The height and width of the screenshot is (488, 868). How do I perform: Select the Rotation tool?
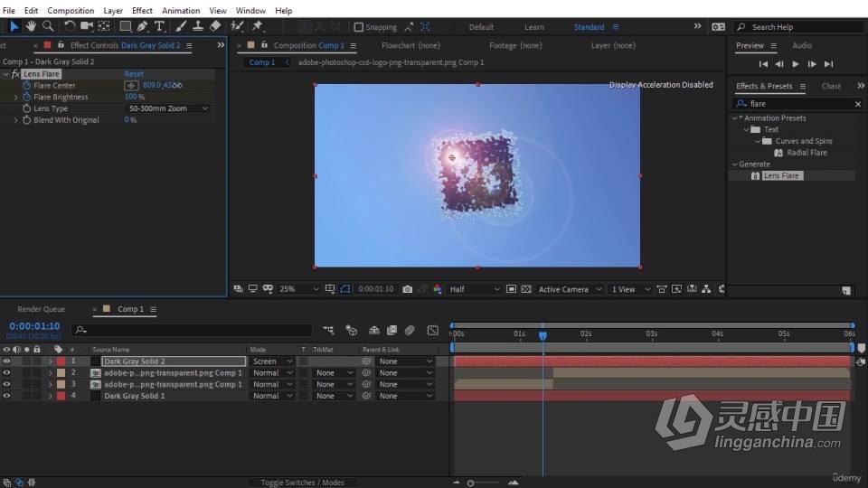(70, 26)
